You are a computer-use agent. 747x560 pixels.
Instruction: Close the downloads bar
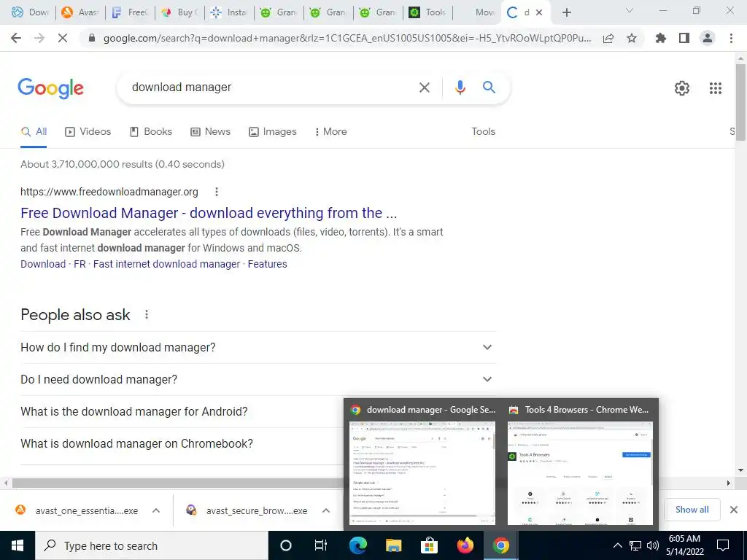(x=734, y=510)
